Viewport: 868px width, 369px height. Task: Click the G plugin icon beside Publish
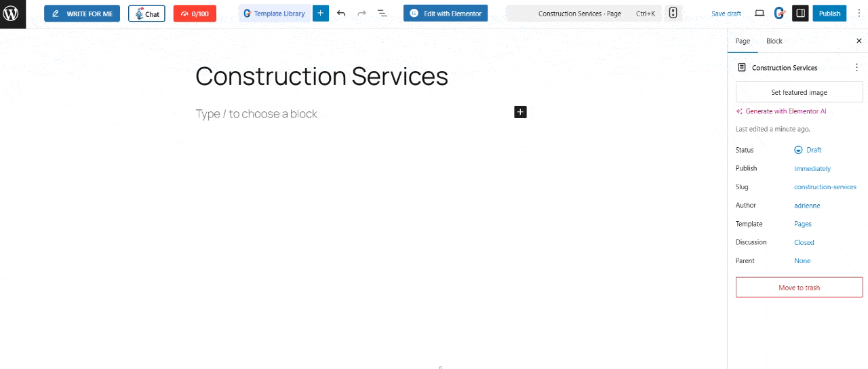(x=780, y=14)
